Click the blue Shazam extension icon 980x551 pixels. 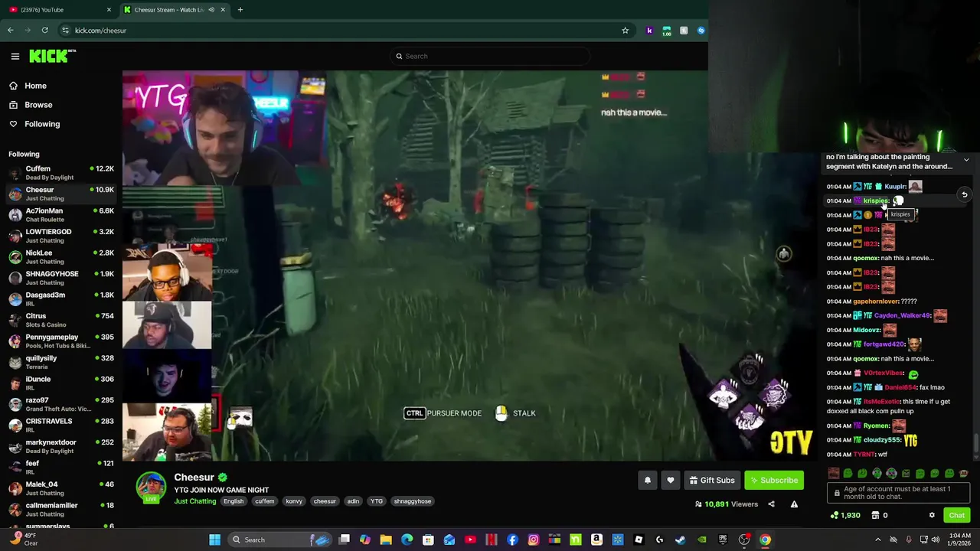coord(701,31)
